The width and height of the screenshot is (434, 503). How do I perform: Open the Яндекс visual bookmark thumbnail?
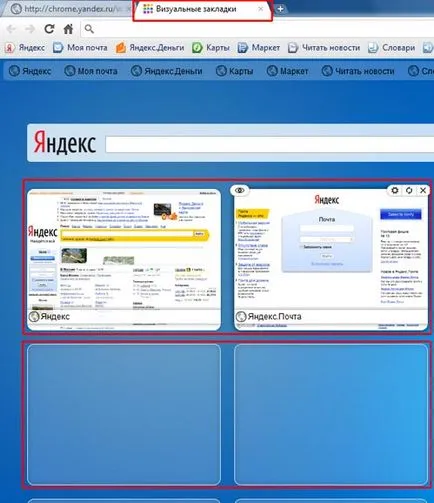pyautogui.click(x=124, y=260)
